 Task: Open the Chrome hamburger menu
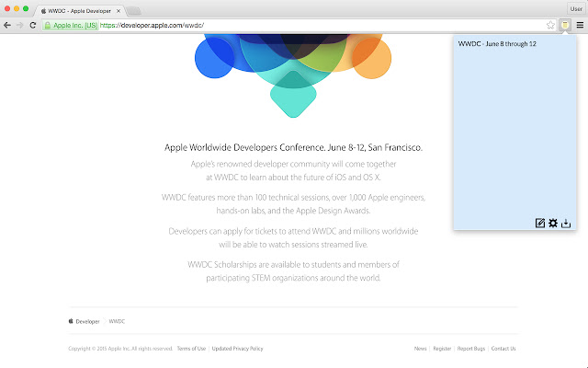click(x=580, y=25)
